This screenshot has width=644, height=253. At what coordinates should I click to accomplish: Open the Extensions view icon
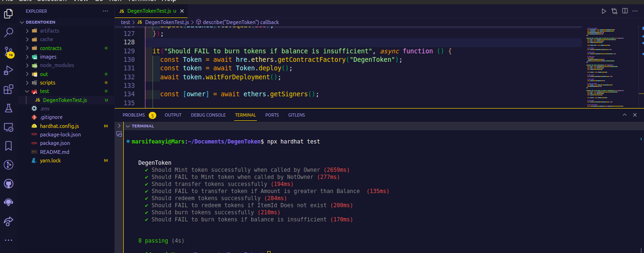[8, 89]
